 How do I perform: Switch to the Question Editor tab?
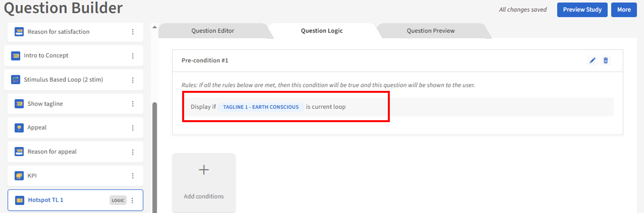point(213,31)
